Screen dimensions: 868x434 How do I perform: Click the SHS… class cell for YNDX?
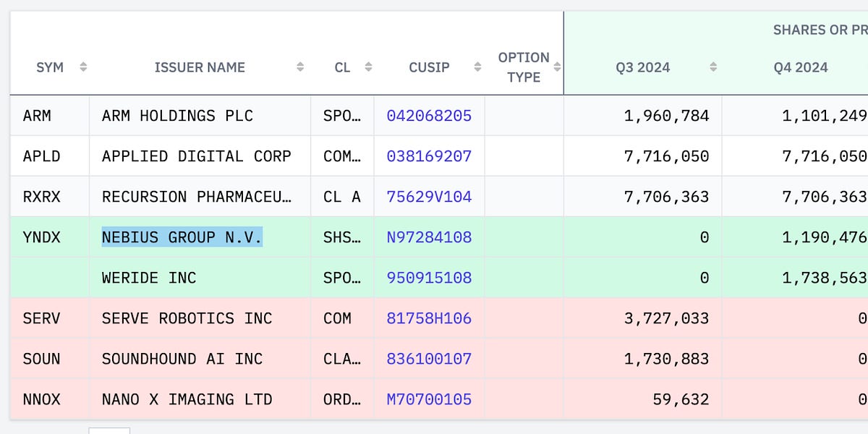(342, 237)
